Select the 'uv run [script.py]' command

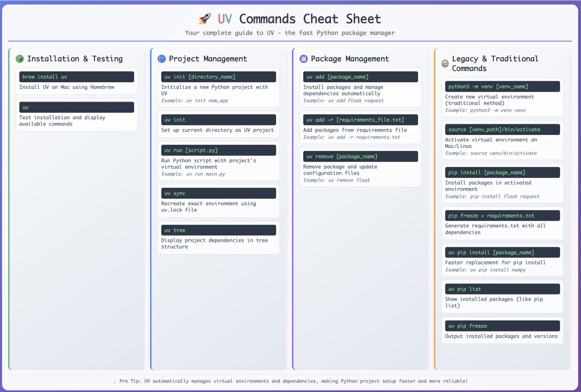coord(218,150)
